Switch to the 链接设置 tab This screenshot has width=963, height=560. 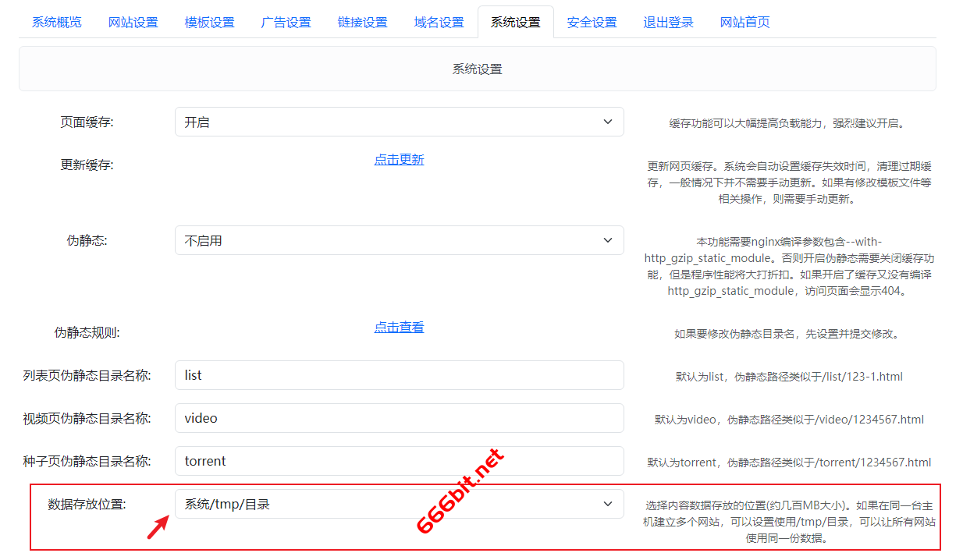coord(362,23)
